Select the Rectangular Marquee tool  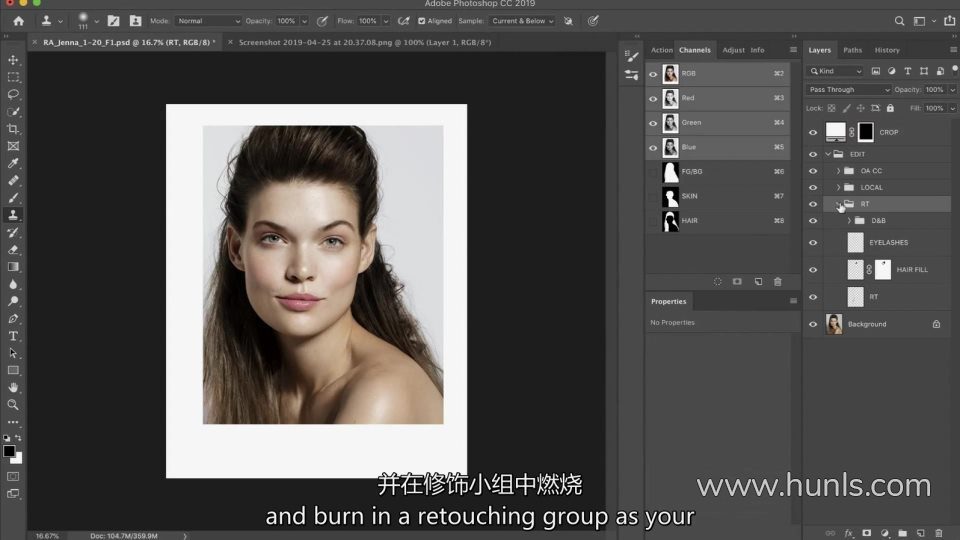pyautogui.click(x=13, y=77)
